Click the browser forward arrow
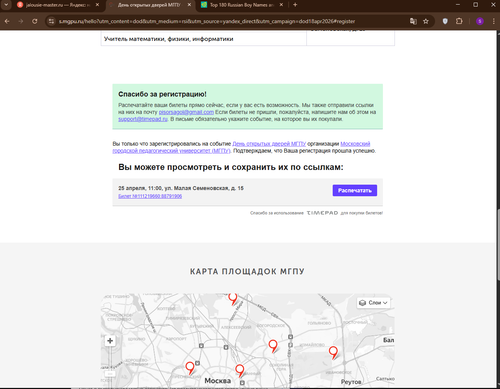The height and width of the screenshot is (389, 500). pyautogui.click(x=21, y=21)
